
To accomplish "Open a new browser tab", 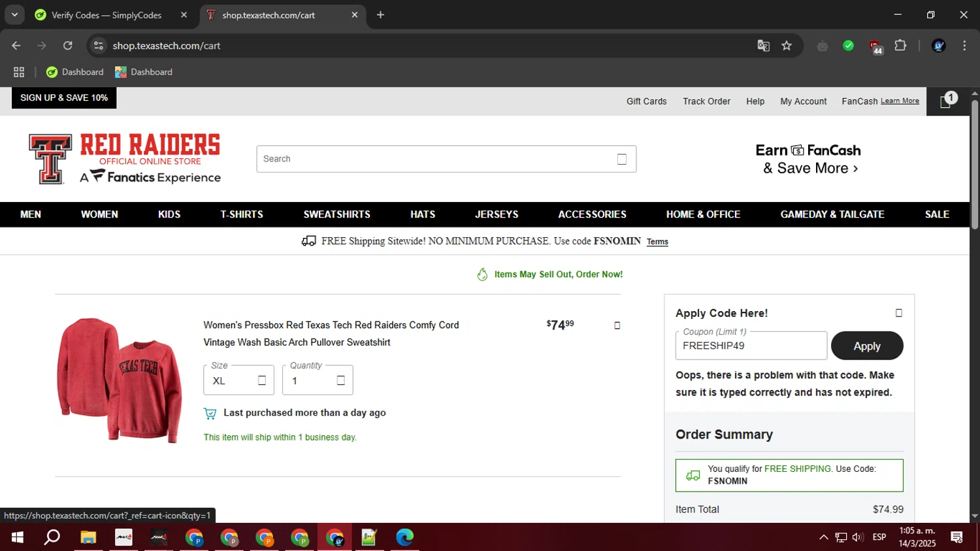I will pyautogui.click(x=380, y=14).
